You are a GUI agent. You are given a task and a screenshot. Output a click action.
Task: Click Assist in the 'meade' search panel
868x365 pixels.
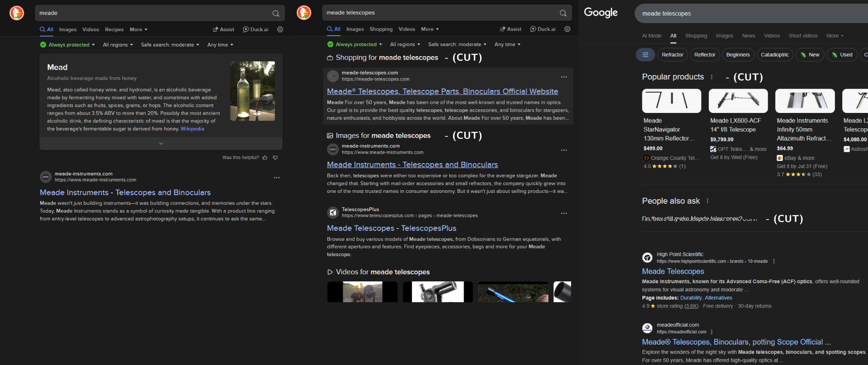pos(223,29)
